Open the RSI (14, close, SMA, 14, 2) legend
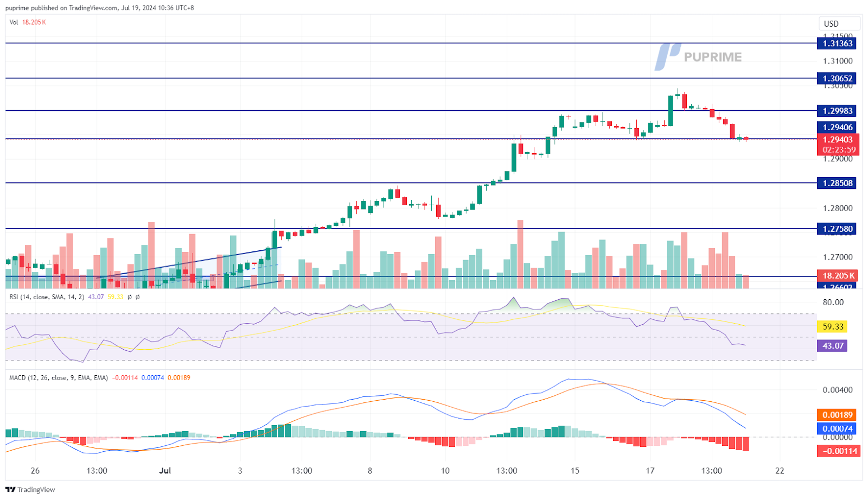The height and width of the screenshot is (499, 868). pyautogui.click(x=47, y=297)
